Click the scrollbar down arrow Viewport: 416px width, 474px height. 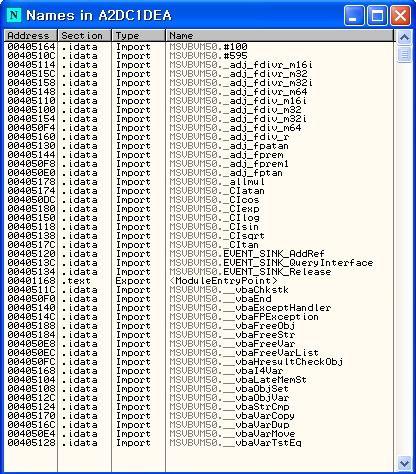coord(404,463)
